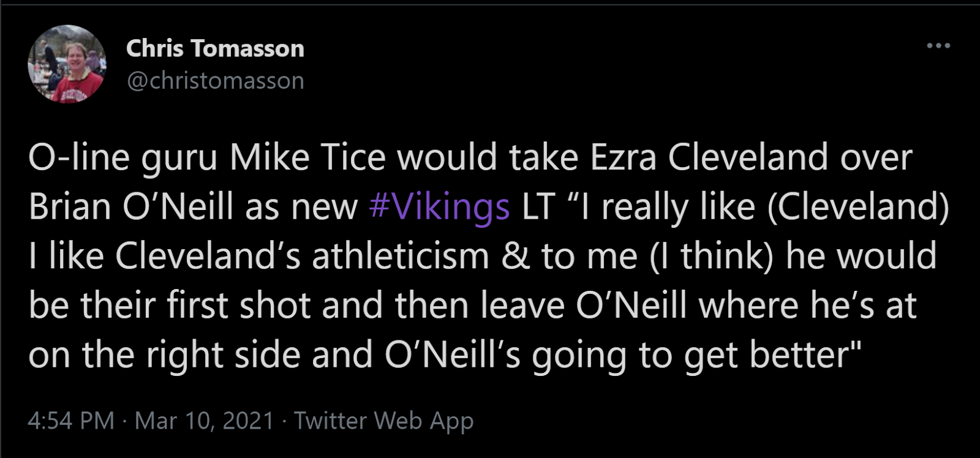Click the name Brian O'Neill in tweet
Image resolution: width=980 pixels, height=458 pixels.
coord(131,207)
